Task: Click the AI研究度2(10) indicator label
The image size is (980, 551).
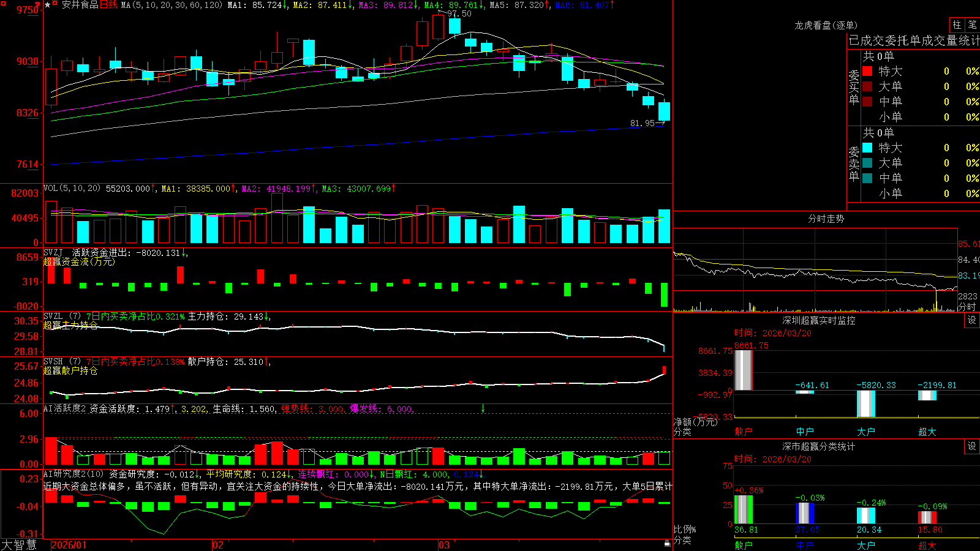Action: point(73,474)
